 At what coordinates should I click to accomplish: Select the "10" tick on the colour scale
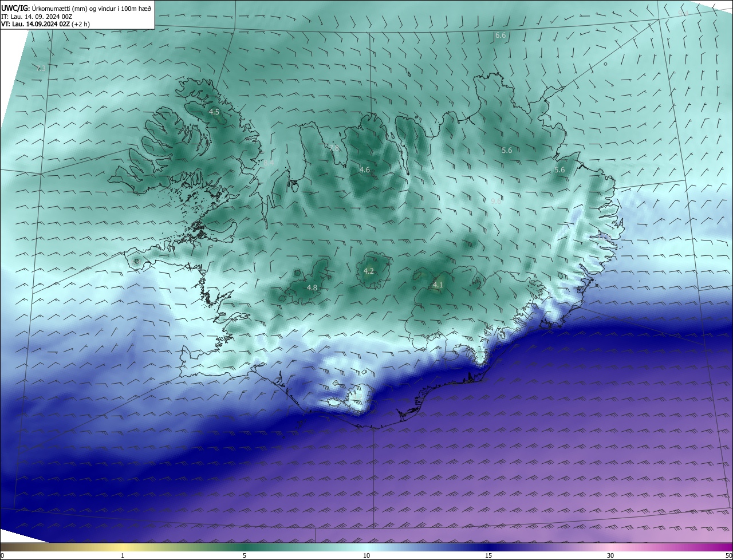[366, 555]
